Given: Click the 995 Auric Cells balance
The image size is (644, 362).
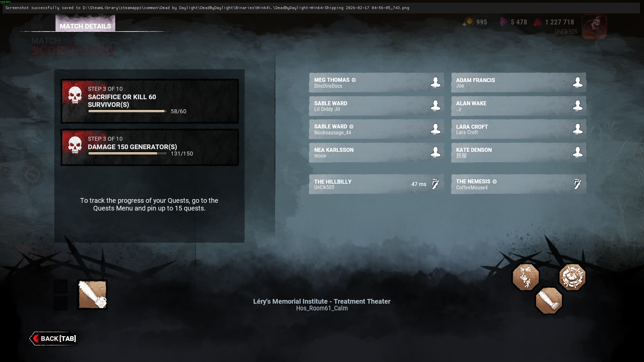Looking at the screenshot, I should pyautogui.click(x=482, y=22).
